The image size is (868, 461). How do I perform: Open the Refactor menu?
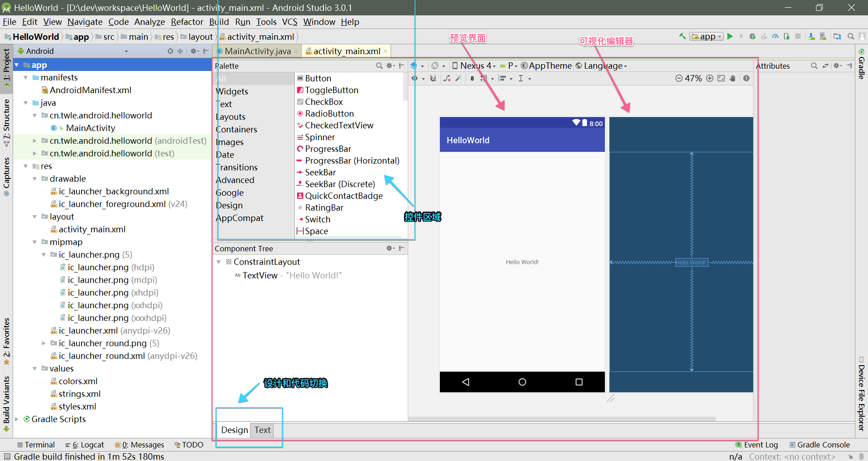point(187,22)
